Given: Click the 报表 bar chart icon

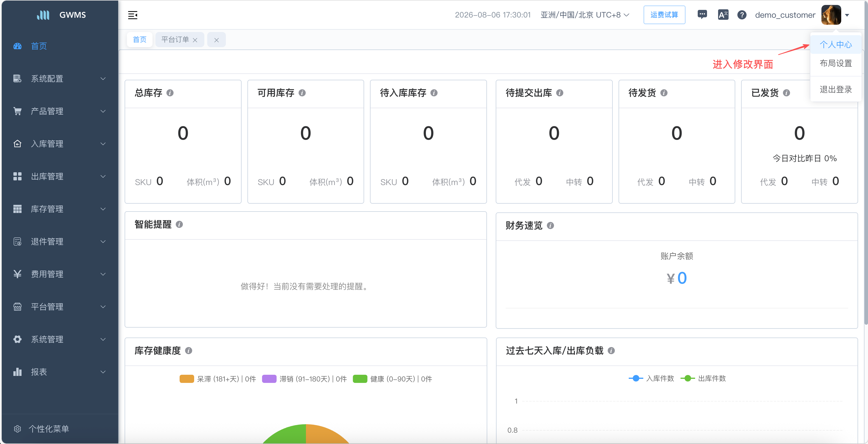Looking at the screenshot, I should click(17, 372).
